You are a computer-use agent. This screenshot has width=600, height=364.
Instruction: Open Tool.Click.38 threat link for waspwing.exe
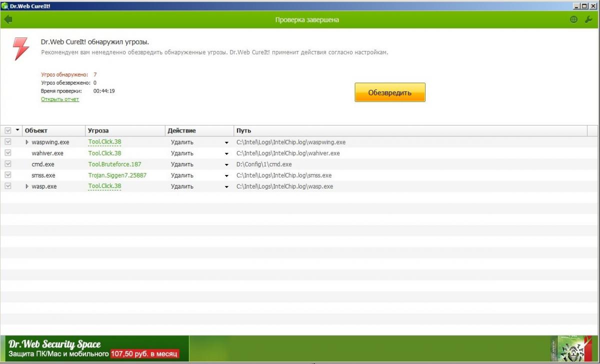point(104,142)
